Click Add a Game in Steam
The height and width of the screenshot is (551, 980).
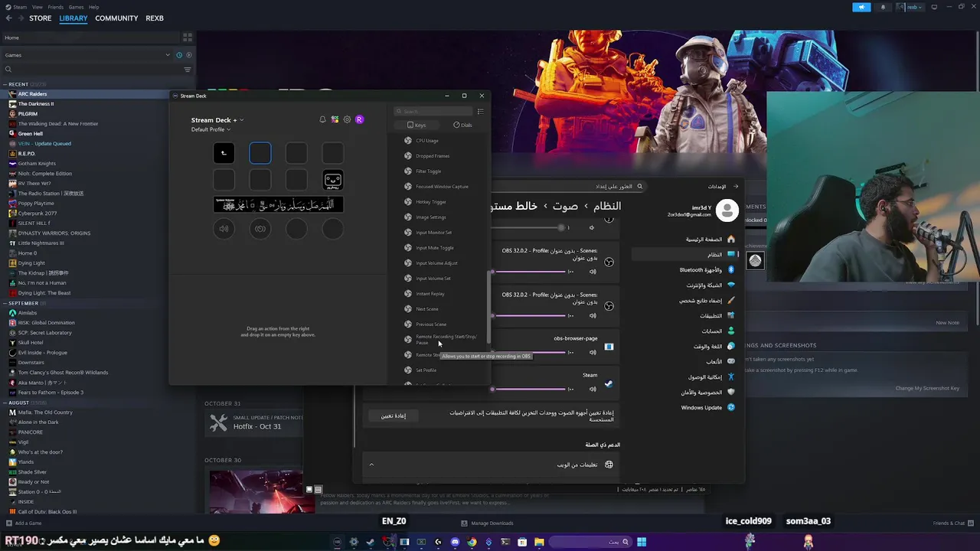[24, 523]
